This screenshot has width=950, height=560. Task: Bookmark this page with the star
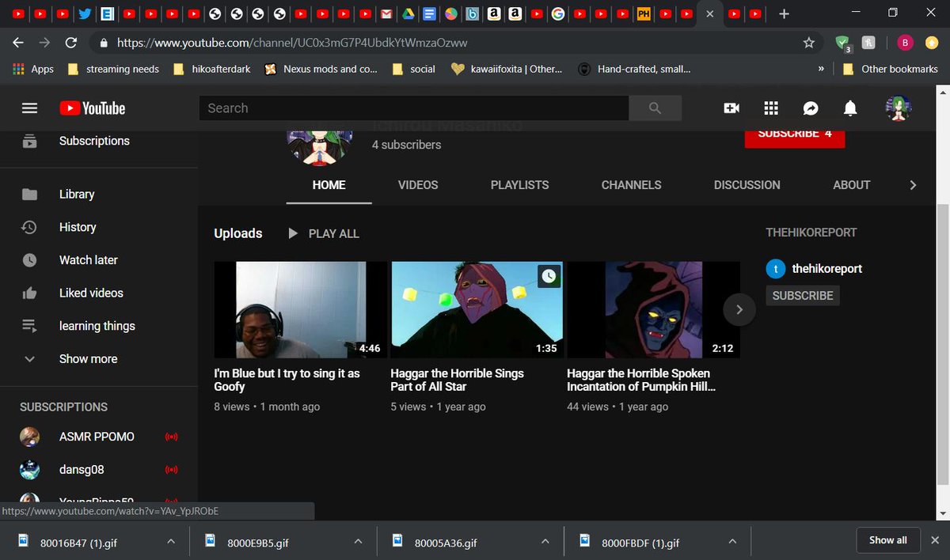tap(808, 43)
